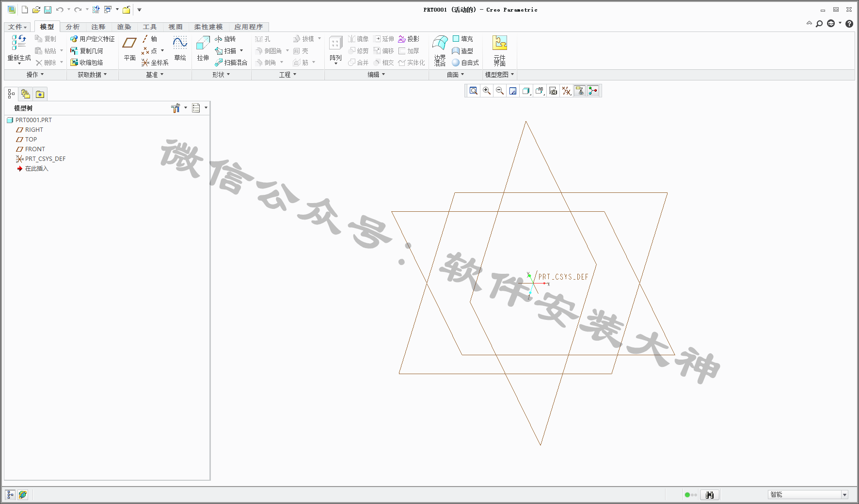This screenshot has width=859, height=504.
Task: Click the Repaint icon in graphics toolbar
Action: tap(513, 91)
